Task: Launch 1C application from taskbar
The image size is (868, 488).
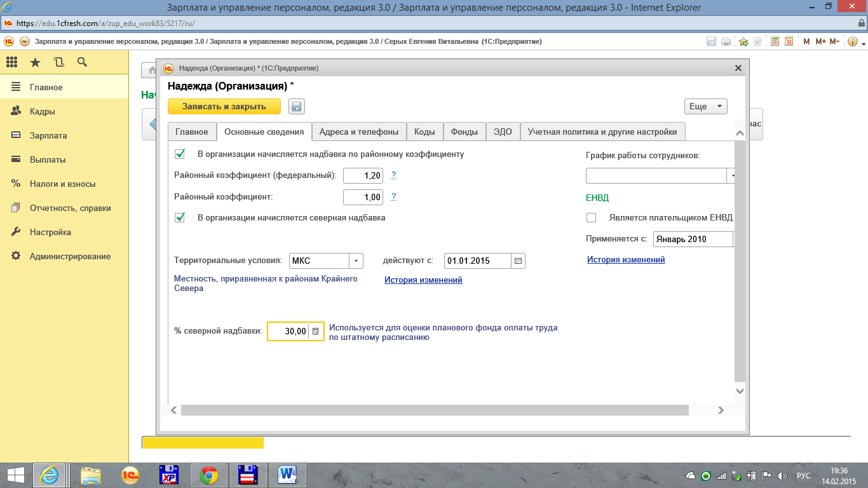Action: [130, 475]
